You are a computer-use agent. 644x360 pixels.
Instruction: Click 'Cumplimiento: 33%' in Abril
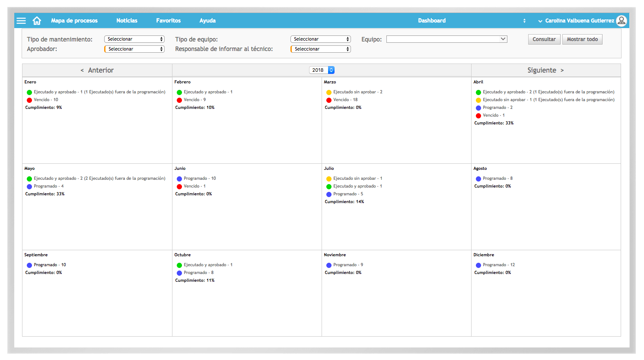(x=494, y=123)
